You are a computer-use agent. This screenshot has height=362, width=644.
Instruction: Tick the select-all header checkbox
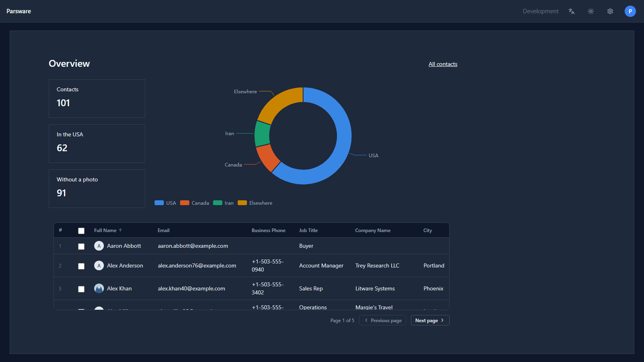[81, 231]
